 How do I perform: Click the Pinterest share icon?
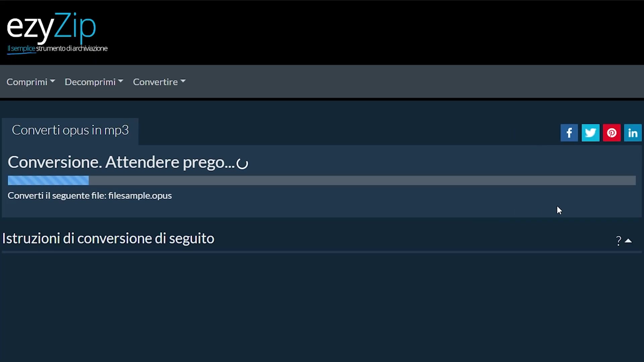611,133
